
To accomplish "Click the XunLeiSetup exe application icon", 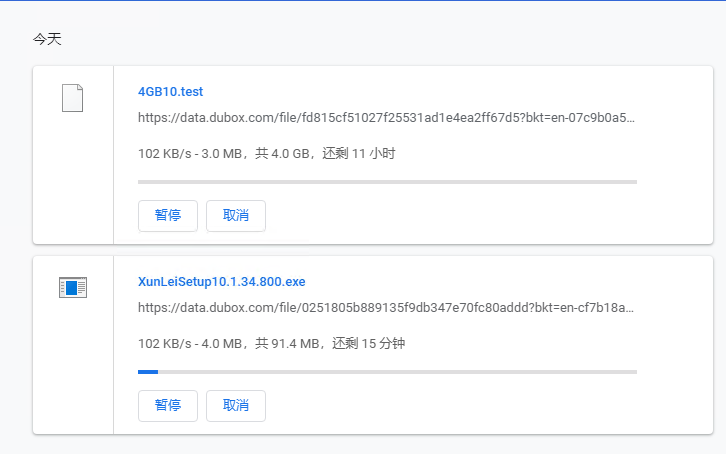I will pyautogui.click(x=73, y=287).
